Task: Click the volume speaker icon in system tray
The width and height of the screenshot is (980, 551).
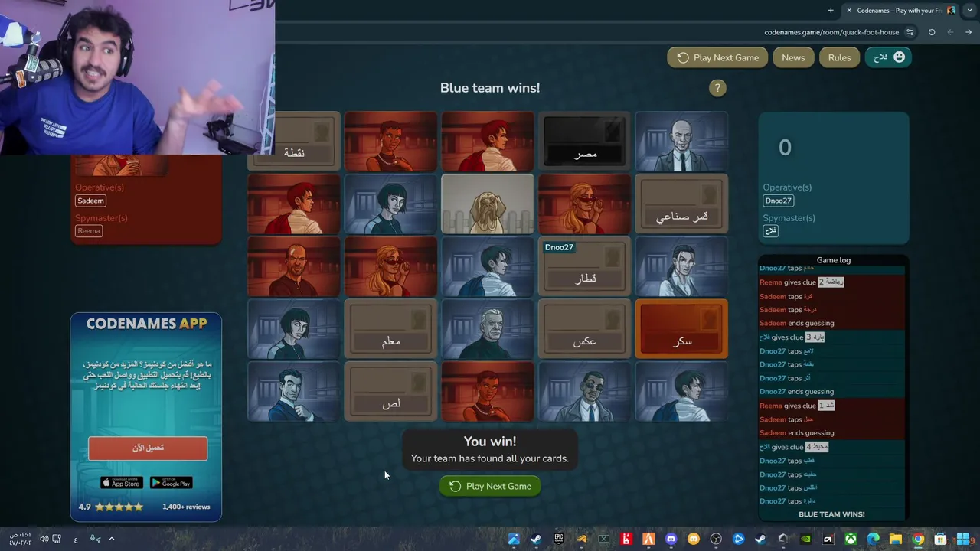Action: (x=44, y=539)
